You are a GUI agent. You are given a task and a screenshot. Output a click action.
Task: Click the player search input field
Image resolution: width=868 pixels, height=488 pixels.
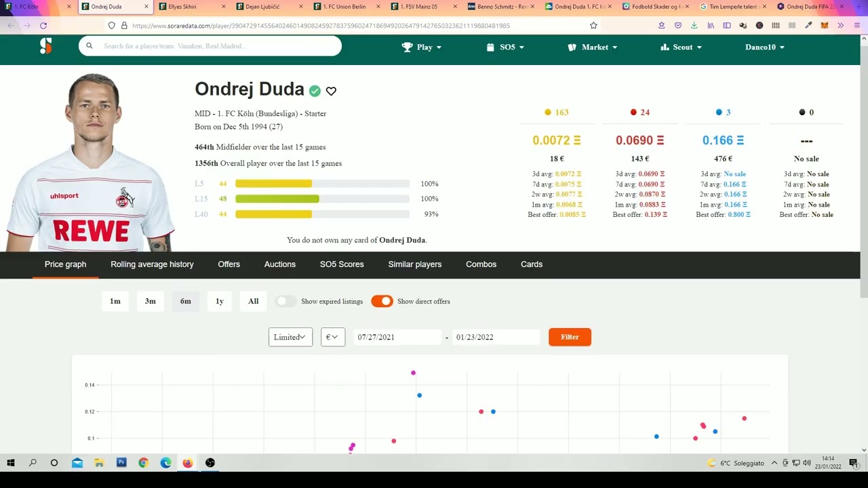[x=210, y=46]
